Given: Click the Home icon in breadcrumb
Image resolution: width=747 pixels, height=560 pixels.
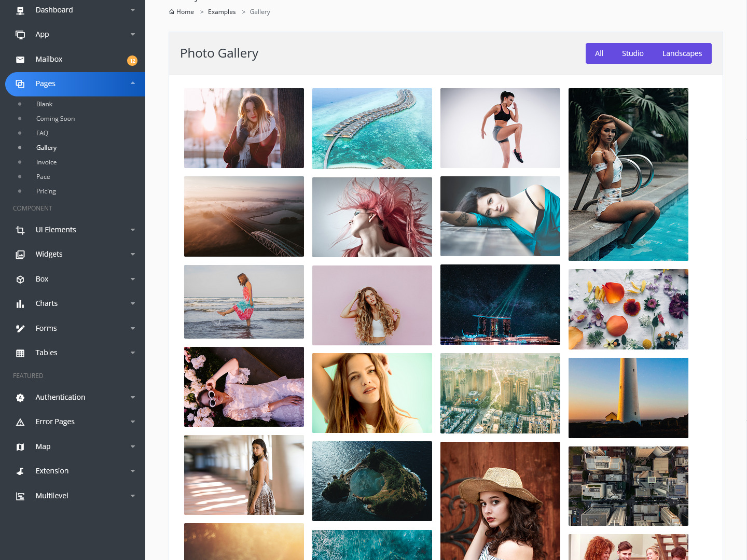Looking at the screenshot, I should coord(172,12).
